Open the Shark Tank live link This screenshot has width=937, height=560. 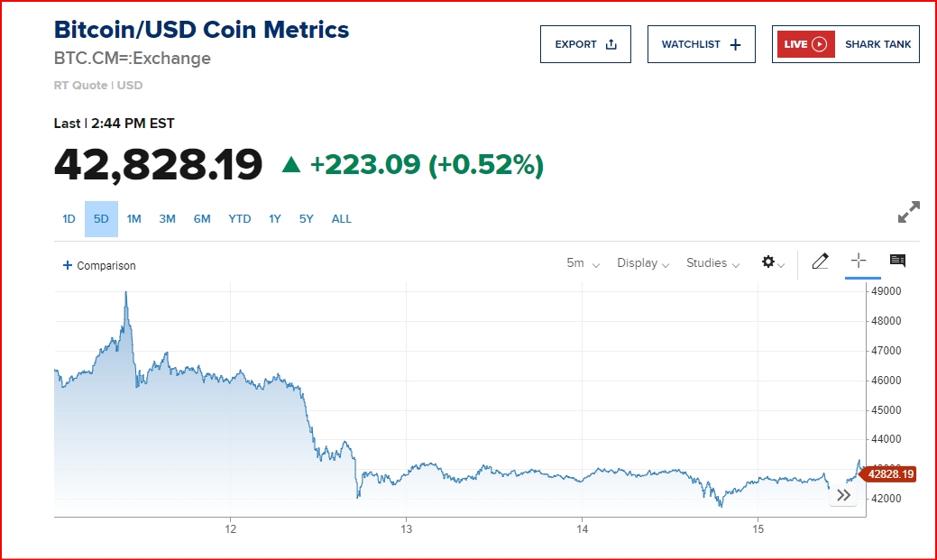pyautogui.click(x=877, y=44)
